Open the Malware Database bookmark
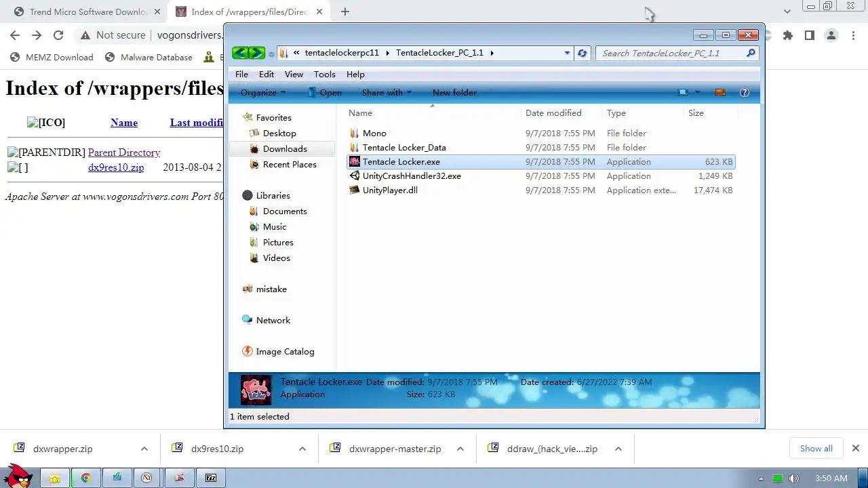Screen dimensions: 868x488 point(149,57)
